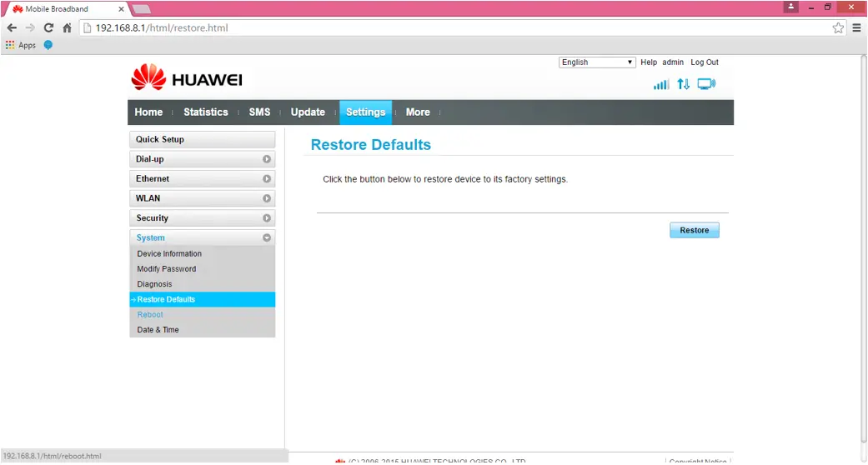Expand the Dial-up section arrow
868x465 pixels.
click(267, 159)
